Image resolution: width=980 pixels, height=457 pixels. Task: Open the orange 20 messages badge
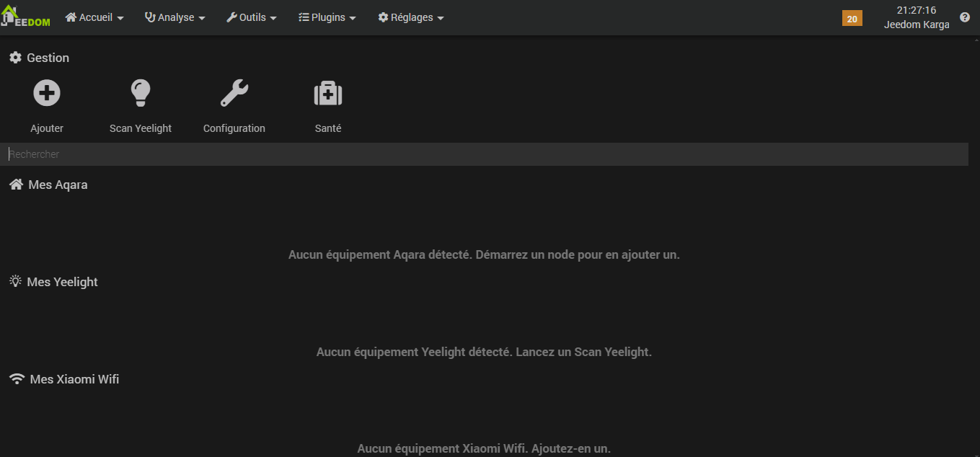click(x=852, y=19)
